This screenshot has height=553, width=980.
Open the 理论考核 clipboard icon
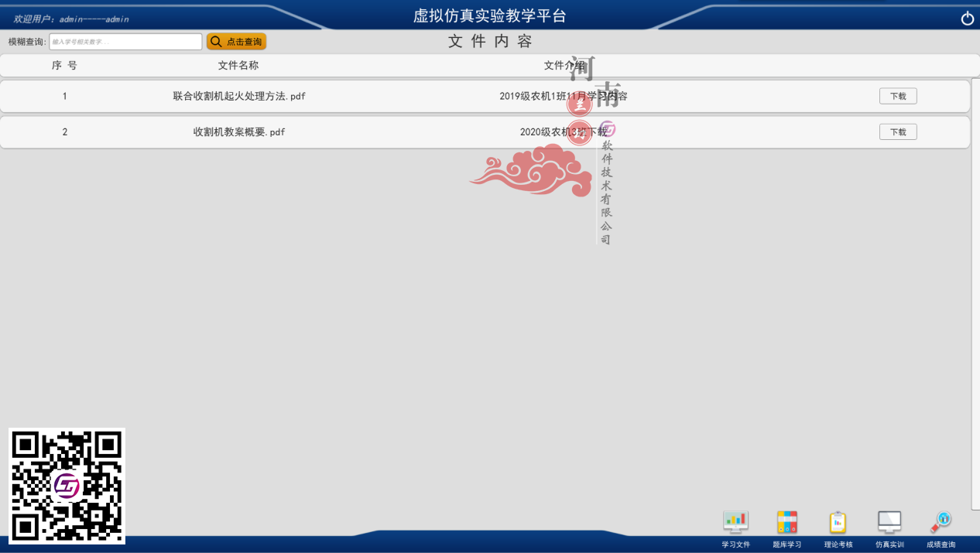tap(838, 521)
